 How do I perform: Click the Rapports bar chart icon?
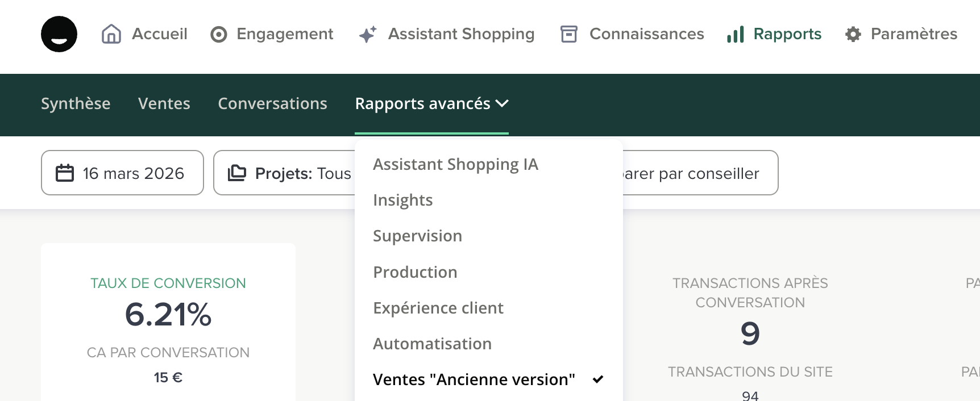[735, 35]
